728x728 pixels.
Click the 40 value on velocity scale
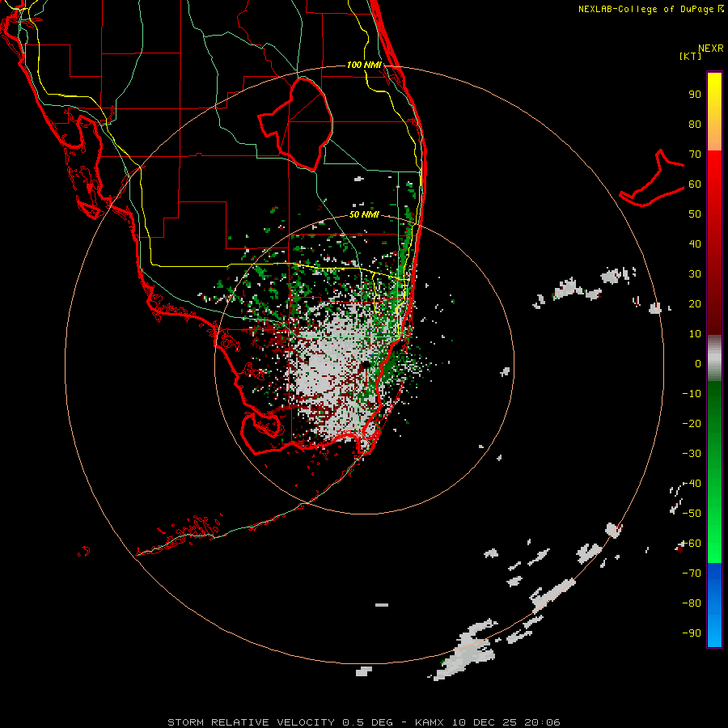(695, 244)
